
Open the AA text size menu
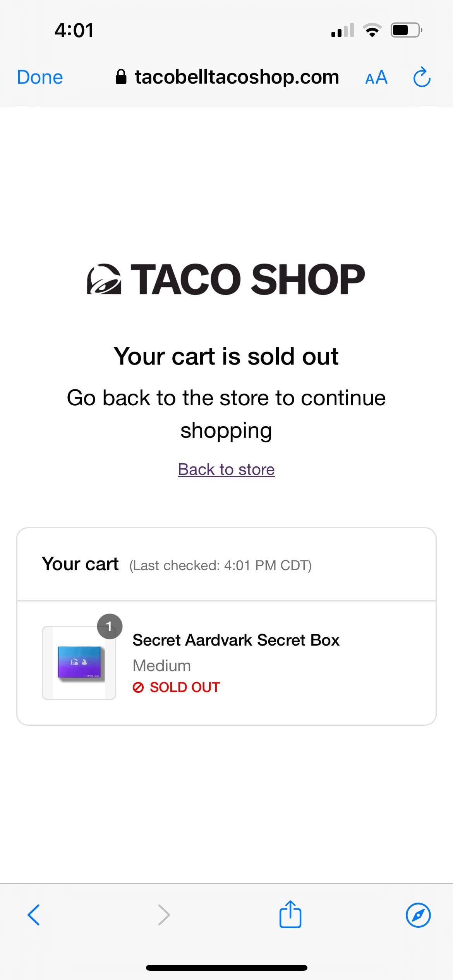click(x=376, y=77)
